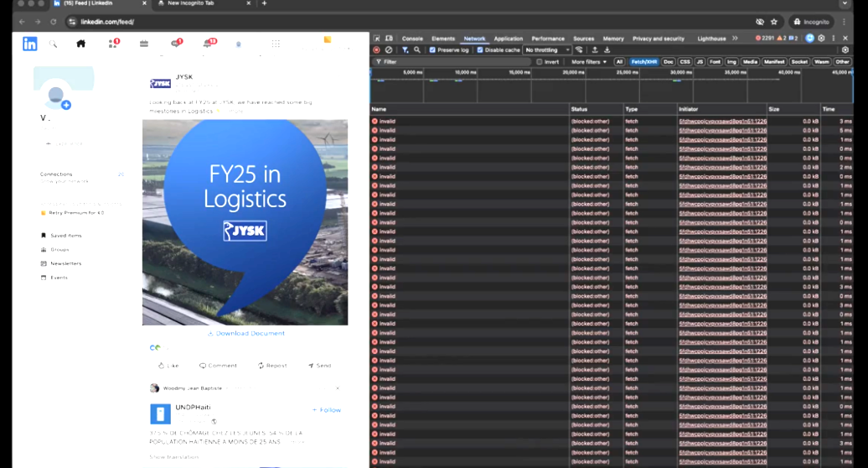Click the warnings count triangle
Screen dimensions: 868x468
coord(782,39)
